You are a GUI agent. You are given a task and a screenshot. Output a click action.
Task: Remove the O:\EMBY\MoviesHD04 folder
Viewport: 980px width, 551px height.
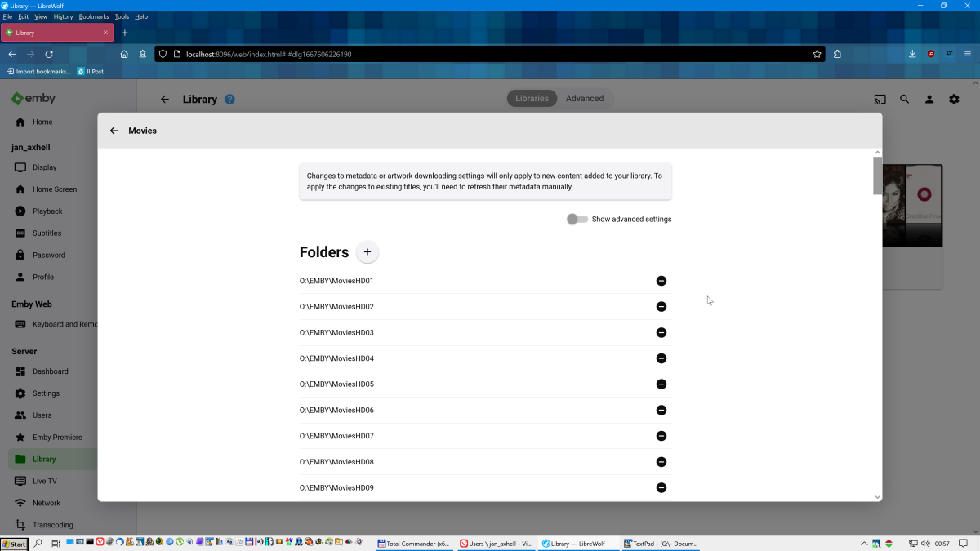661,358
